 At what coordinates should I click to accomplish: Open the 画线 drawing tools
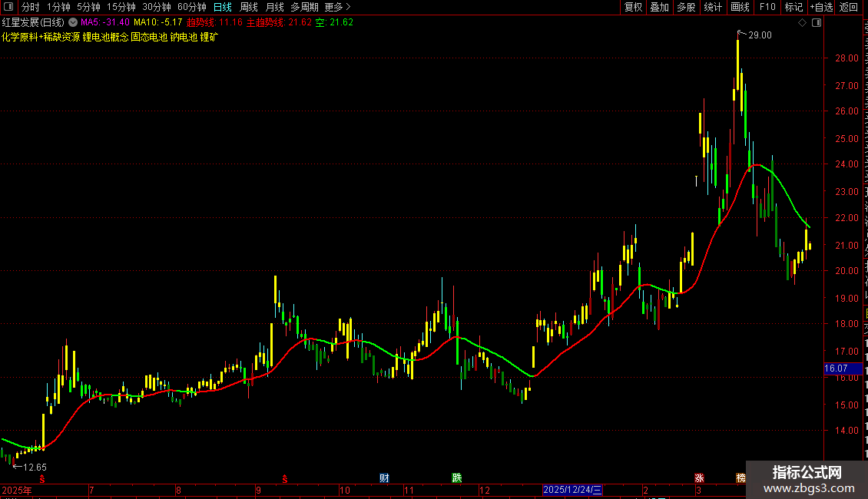click(740, 7)
